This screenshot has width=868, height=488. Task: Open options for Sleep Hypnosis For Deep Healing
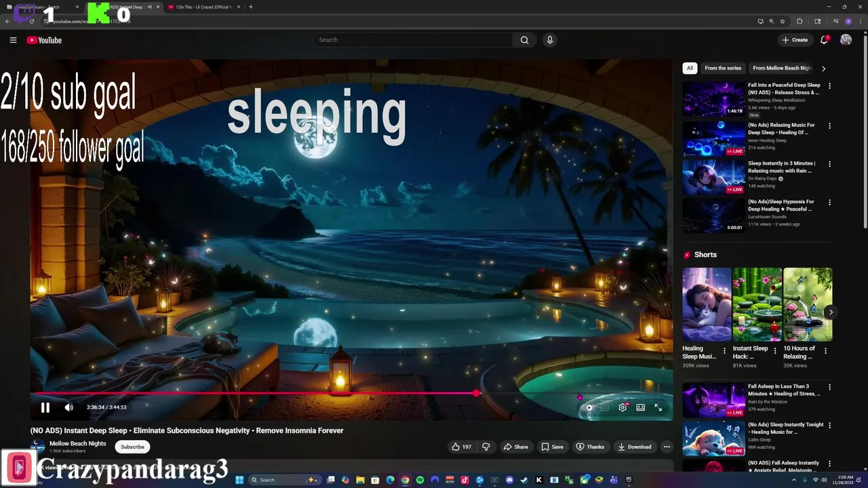pos(829,203)
